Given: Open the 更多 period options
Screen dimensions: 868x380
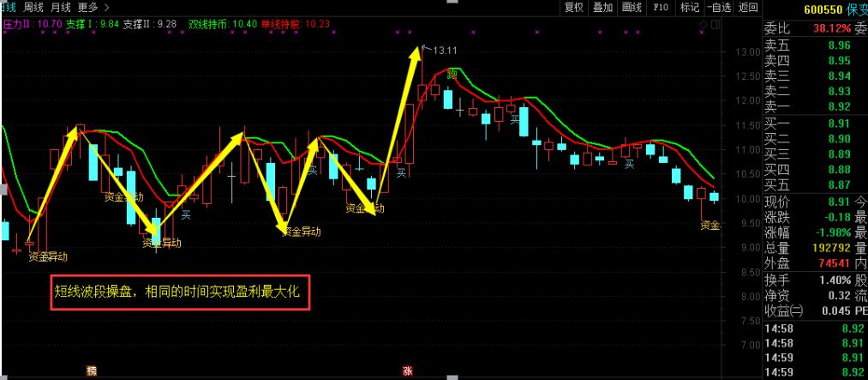Looking at the screenshot, I should (87, 7).
